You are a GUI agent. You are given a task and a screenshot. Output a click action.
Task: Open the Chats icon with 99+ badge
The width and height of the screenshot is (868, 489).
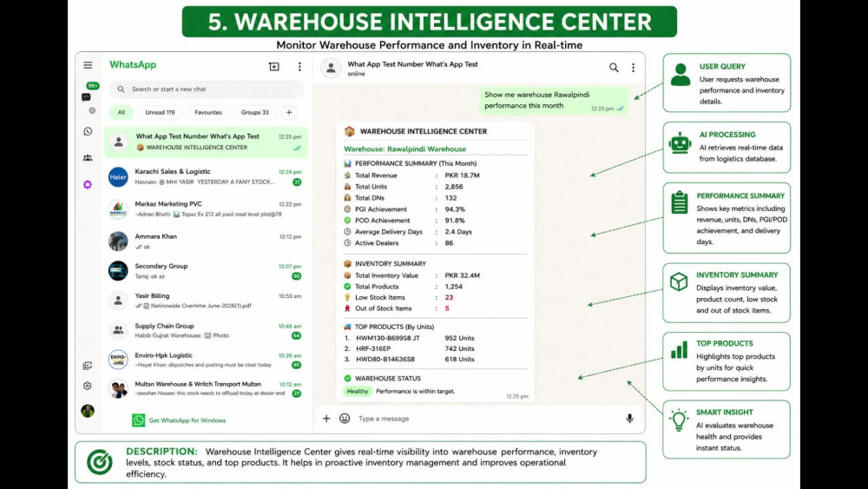click(x=86, y=97)
